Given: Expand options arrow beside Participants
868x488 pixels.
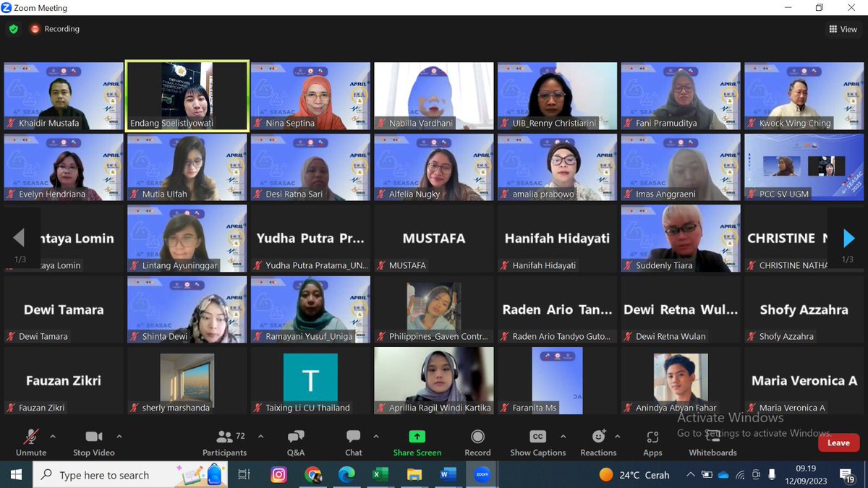Looking at the screenshot, I should (x=260, y=437).
